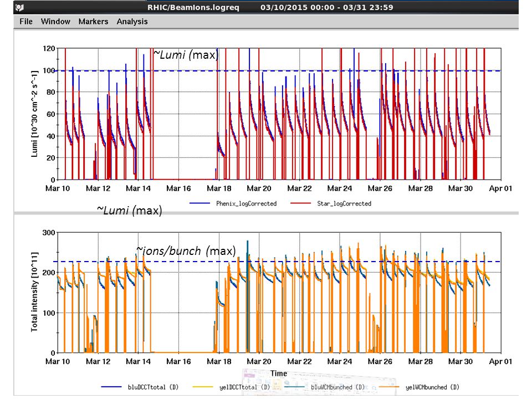The height and width of the screenshot is (399, 532).
Task: Click Apr 01 on the Lumi plot time axis
Action: point(500,188)
